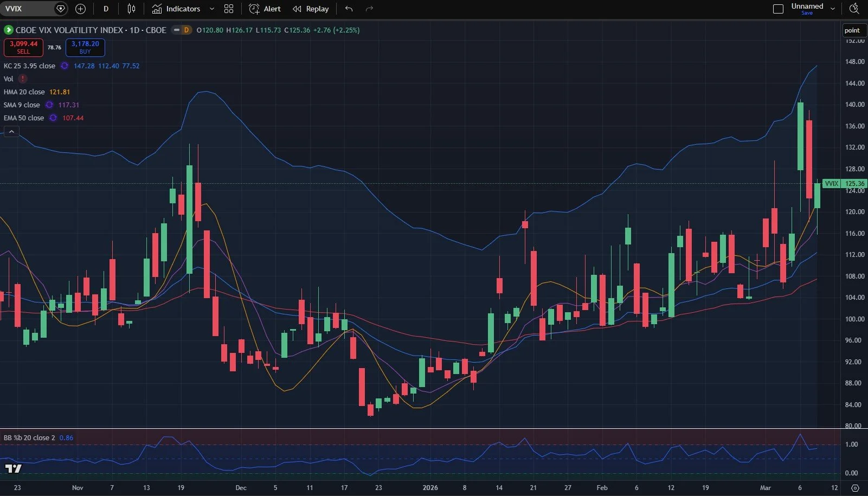The width and height of the screenshot is (868, 496).
Task: Toggle the checkbox next to Unnamed layout
Action: pos(777,9)
